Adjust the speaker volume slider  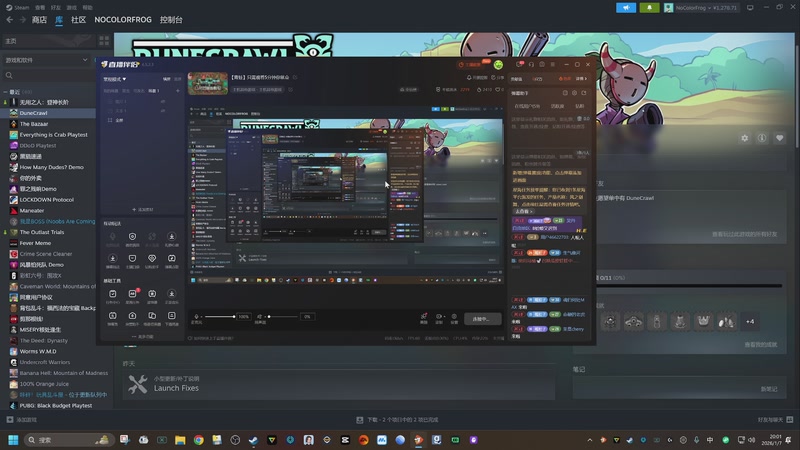tap(283, 317)
